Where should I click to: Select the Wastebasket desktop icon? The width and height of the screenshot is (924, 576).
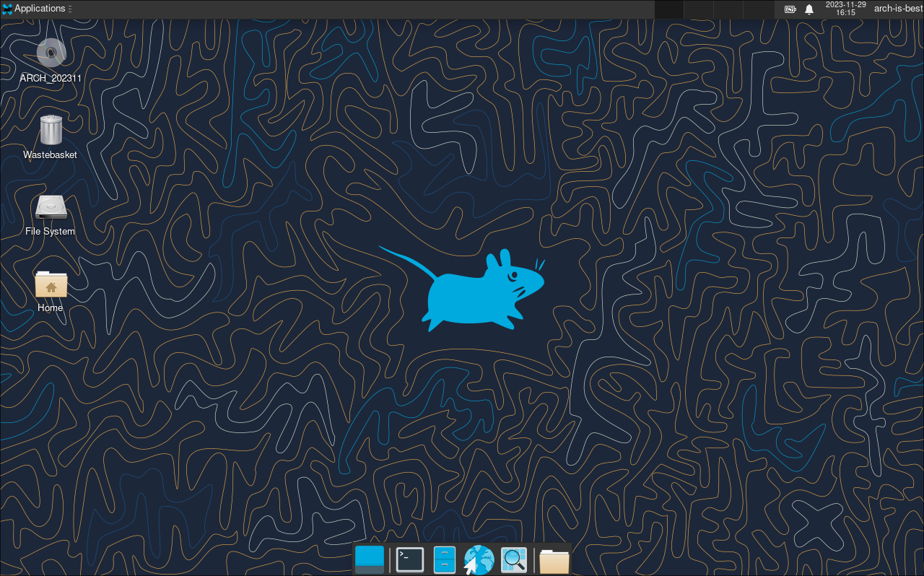coord(51,131)
